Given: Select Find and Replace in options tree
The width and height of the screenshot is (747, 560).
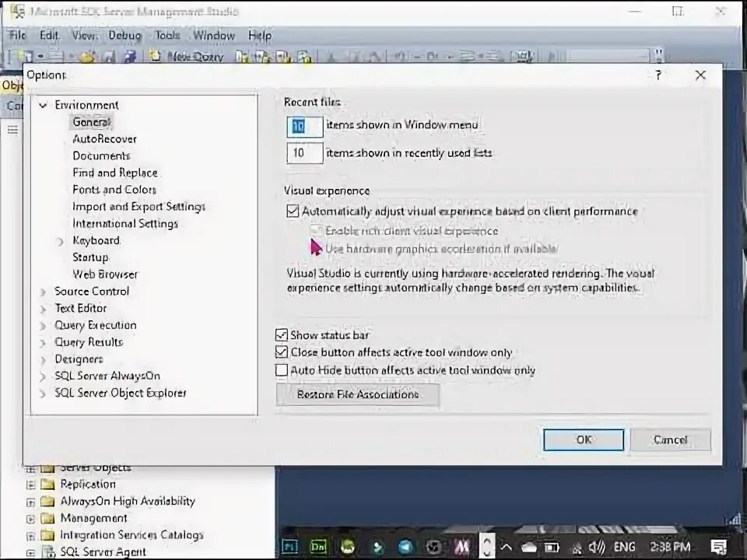Looking at the screenshot, I should [115, 173].
